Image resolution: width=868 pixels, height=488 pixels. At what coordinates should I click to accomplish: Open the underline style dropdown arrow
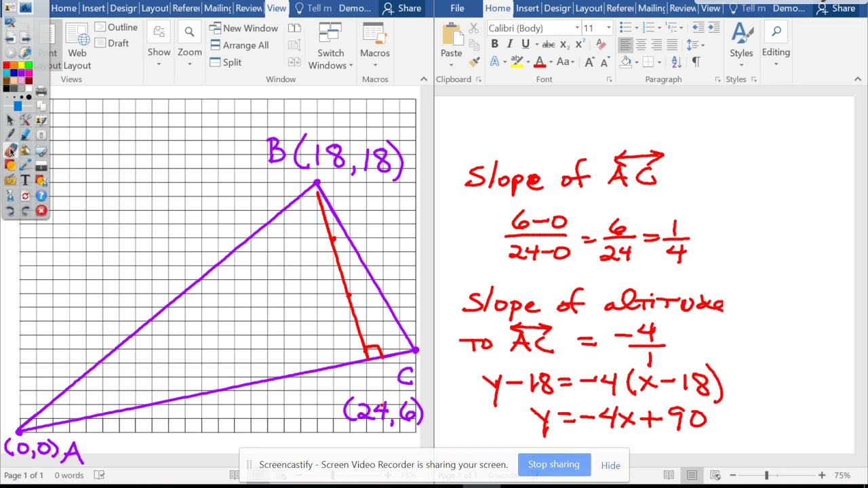(x=536, y=45)
